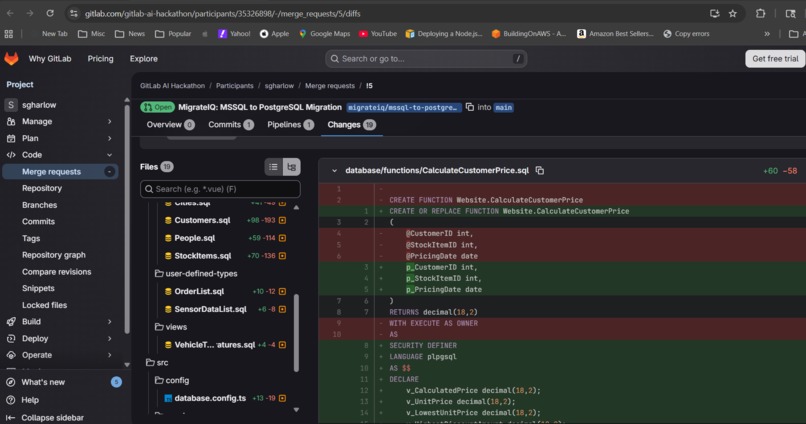
Task: Click the Search or go to field
Action: coord(426,59)
